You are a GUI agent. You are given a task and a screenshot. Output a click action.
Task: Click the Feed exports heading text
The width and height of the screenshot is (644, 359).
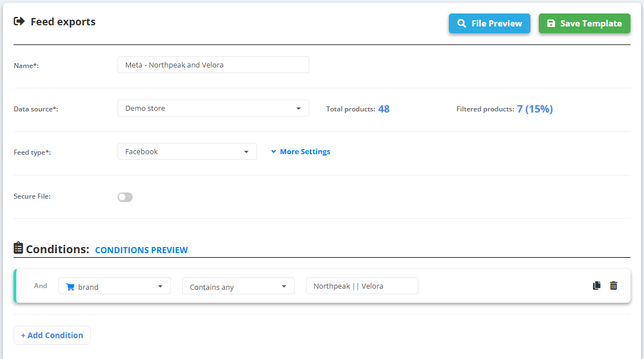(63, 22)
